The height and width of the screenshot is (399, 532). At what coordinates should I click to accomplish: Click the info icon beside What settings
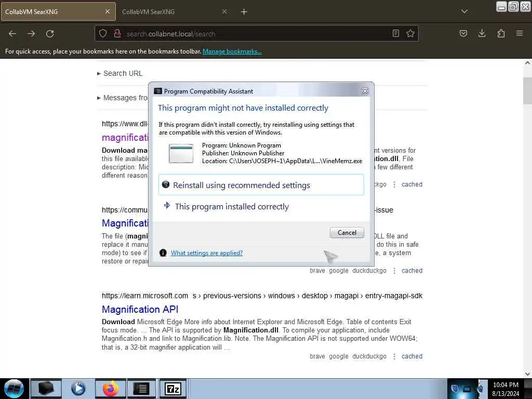click(x=163, y=253)
